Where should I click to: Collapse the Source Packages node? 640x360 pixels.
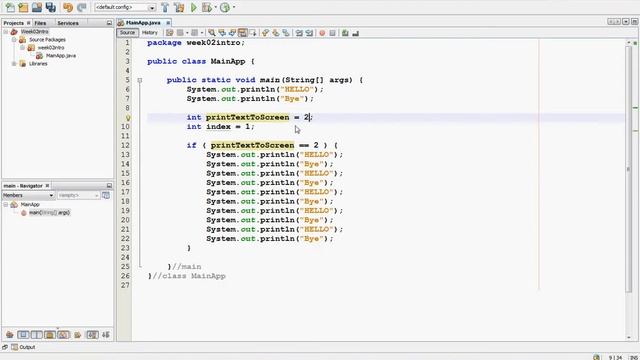coord(14,40)
